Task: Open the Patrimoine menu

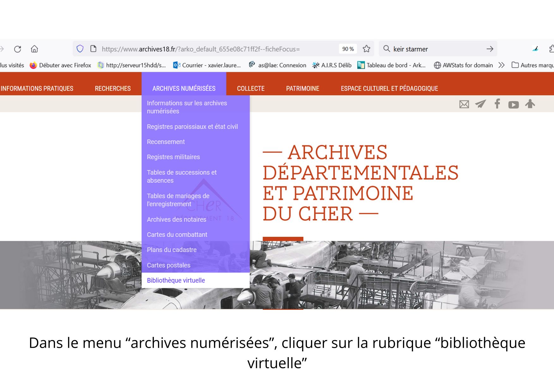Action: coord(302,89)
